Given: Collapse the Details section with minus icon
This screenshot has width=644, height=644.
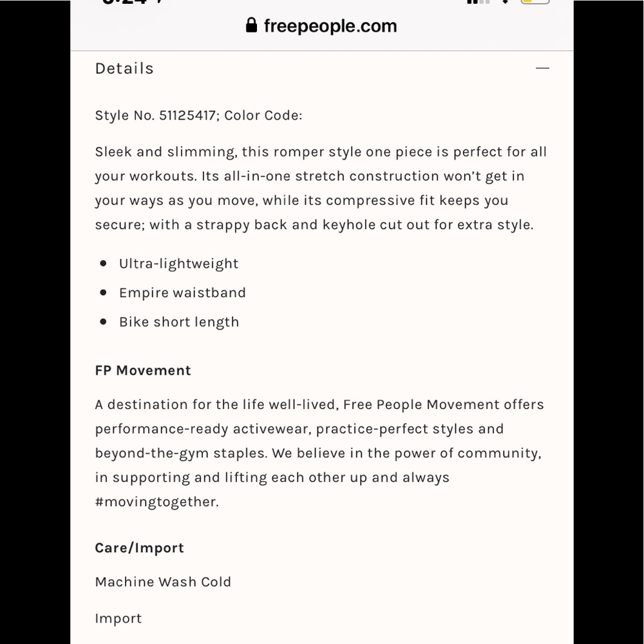Looking at the screenshot, I should 542,68.
